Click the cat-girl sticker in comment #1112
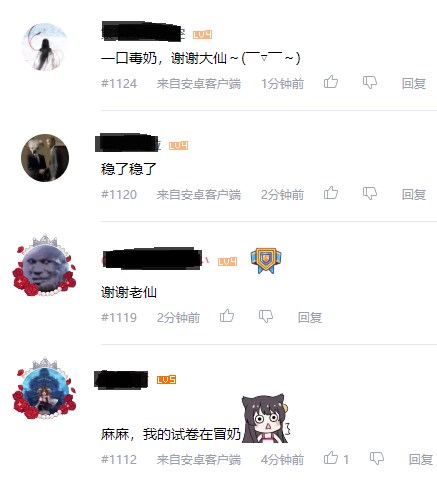437x486 pixels. pos(266,419)
